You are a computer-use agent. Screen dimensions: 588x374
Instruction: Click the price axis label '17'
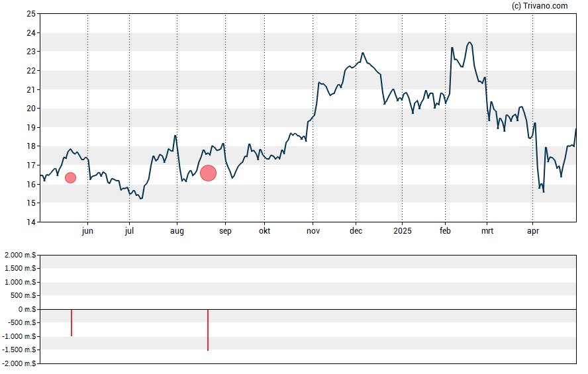tap(31, 165)
